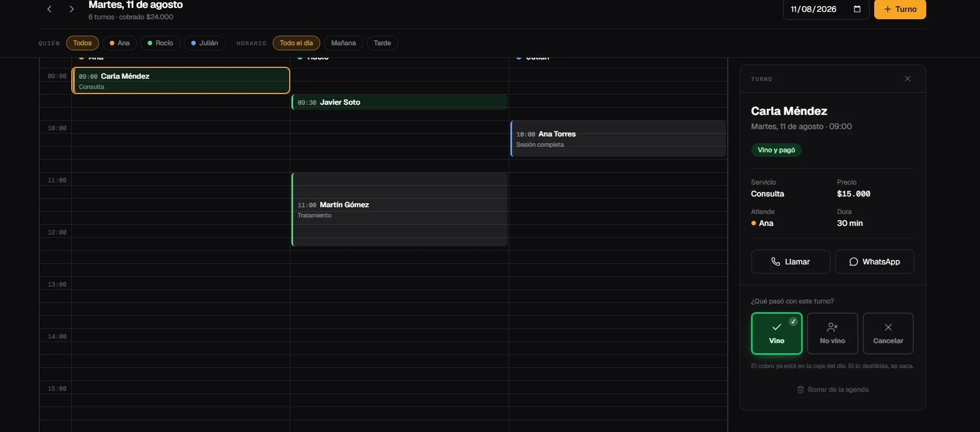Add a new Turno
The width and height of the screenshot is (980, 432).
tap(900, 9)
